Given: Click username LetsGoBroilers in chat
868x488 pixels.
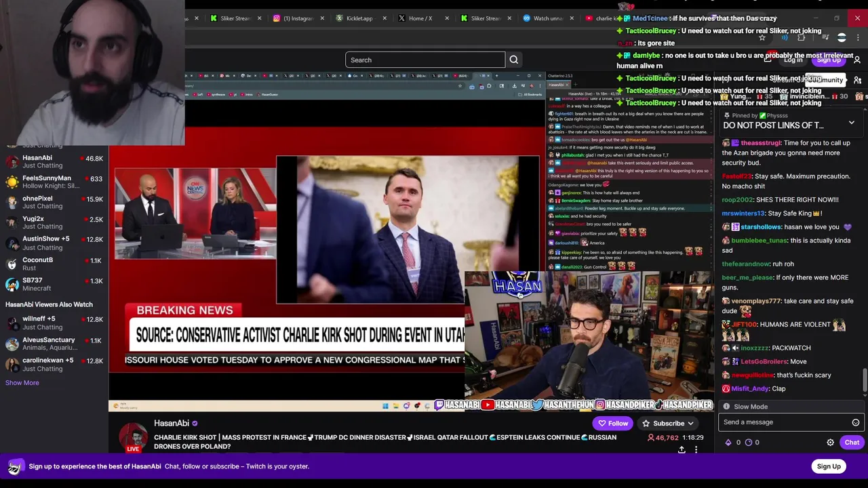Looking at the screenshot, I should pos(764,362).
